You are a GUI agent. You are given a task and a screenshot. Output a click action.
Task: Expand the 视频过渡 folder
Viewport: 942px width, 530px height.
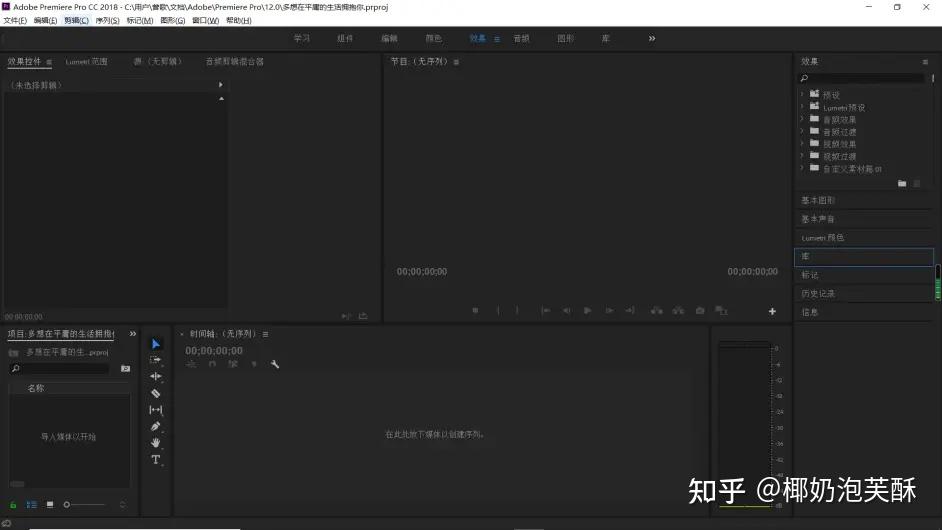802,156
